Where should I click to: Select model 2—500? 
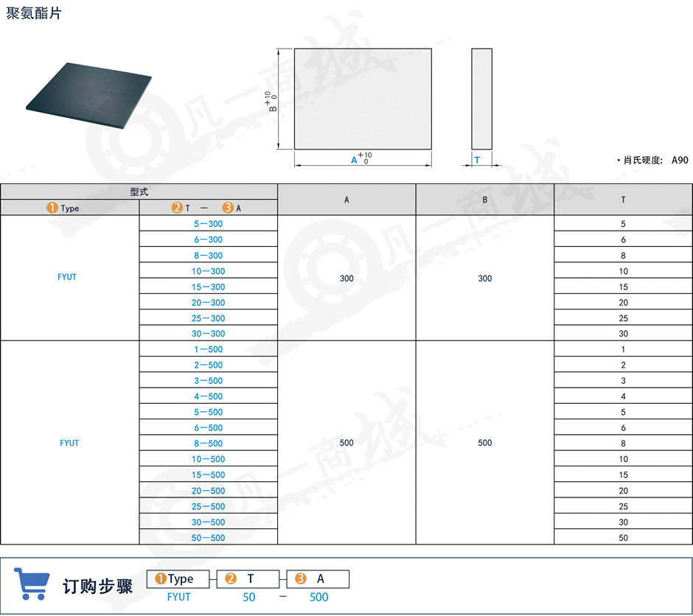(x=208, y=365)
